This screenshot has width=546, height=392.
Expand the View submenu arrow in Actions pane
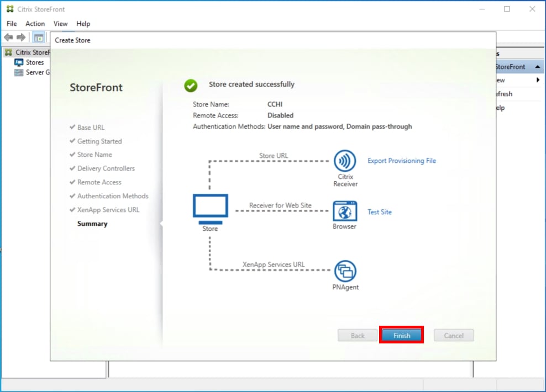tap(538, 80)
